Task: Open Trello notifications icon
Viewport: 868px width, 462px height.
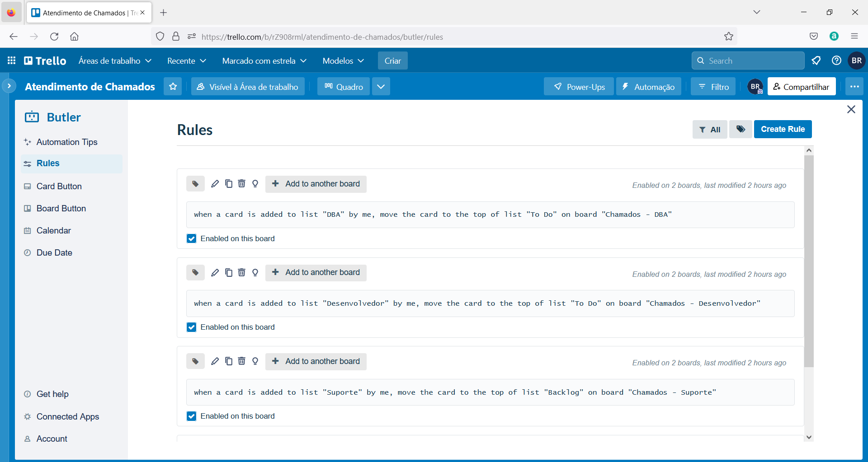Action: point(816,61)
